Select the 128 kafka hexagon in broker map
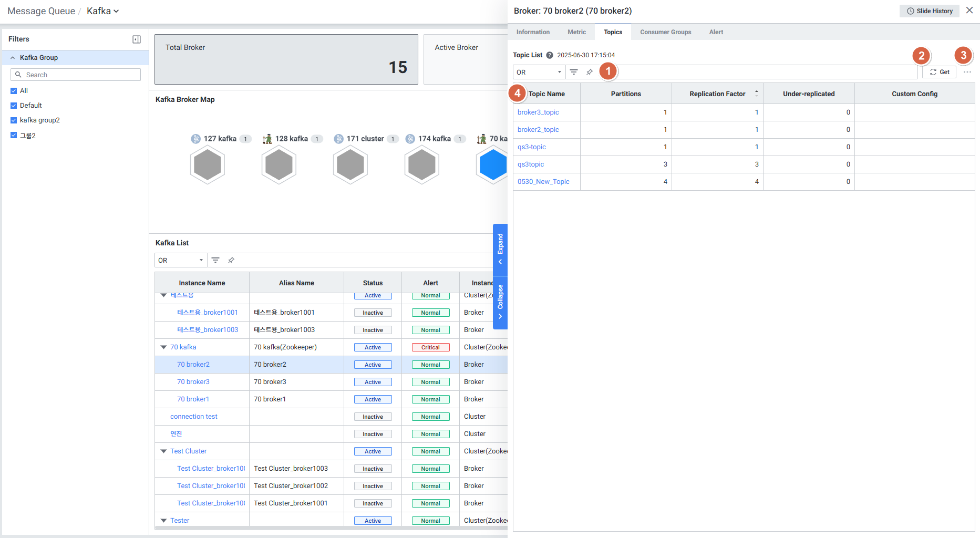The height and width of the screenshot is (538, 980). point(279,165)
